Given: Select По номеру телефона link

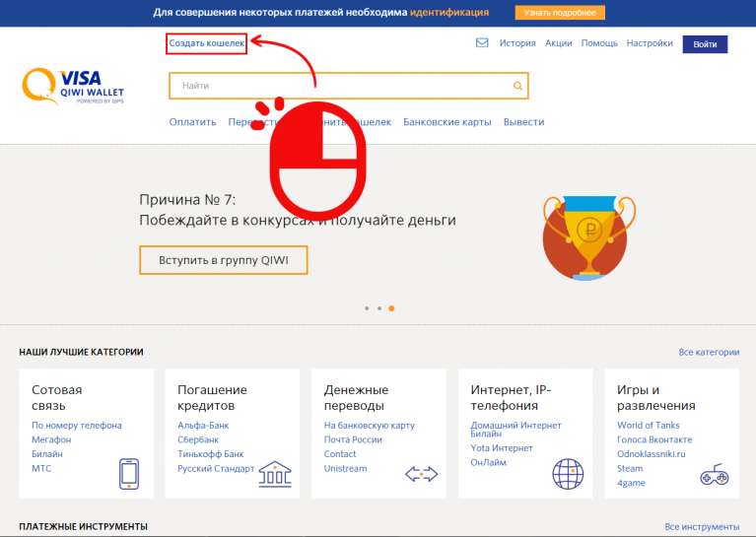Looking at the screenshot, I should pyautogui.click(x=77, y=425).
